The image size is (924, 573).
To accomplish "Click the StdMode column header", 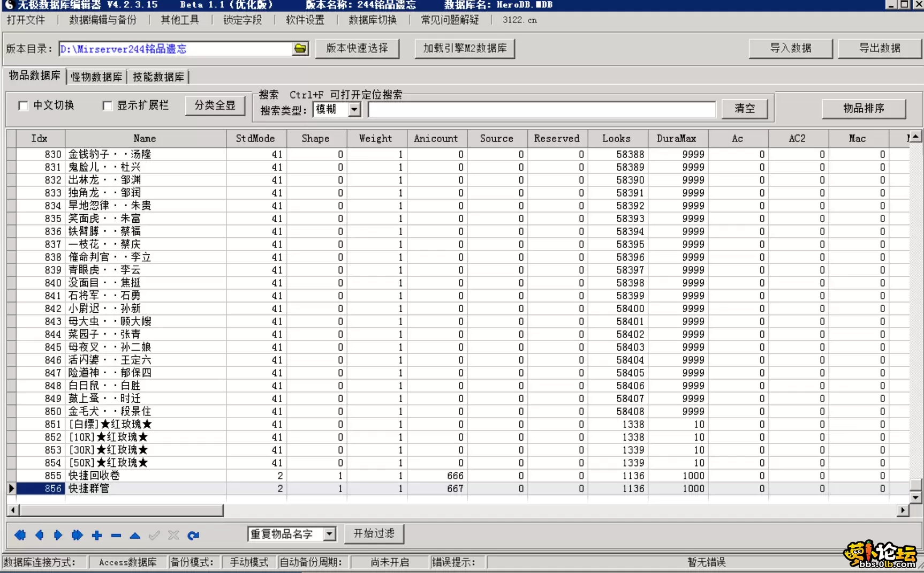I will pyautogui.click(x=256, y=139).
